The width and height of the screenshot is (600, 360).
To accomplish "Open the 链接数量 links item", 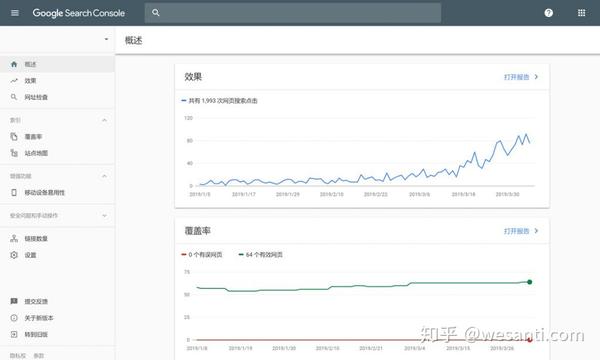I will click(x=57, y=239).
